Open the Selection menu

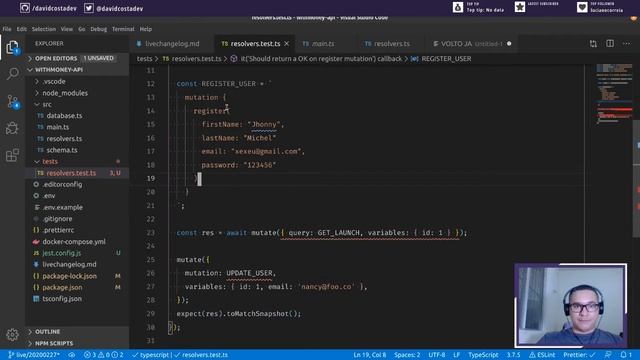44,29
